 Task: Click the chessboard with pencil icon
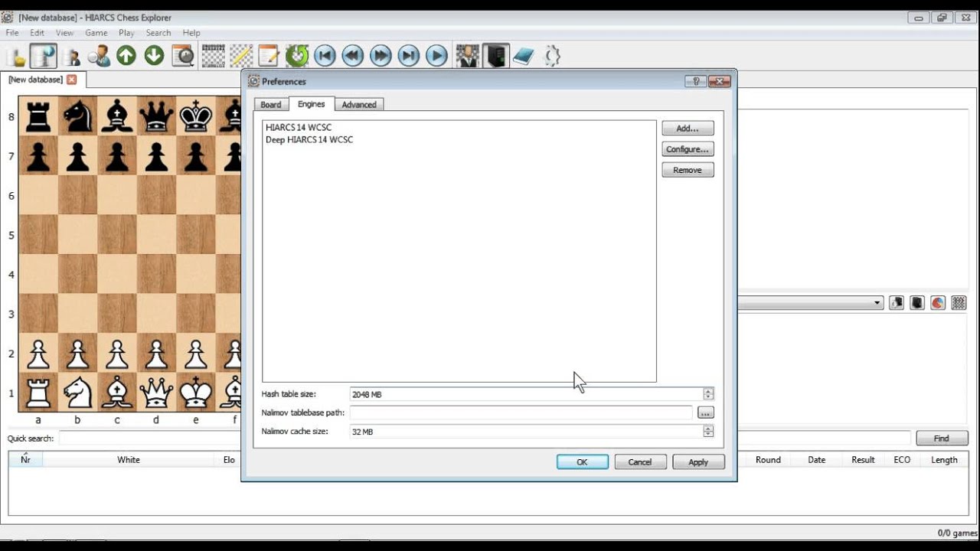point(241,56)
